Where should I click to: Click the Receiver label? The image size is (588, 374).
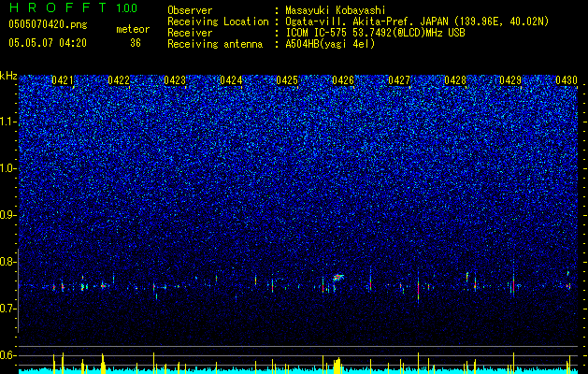point(190,33)
